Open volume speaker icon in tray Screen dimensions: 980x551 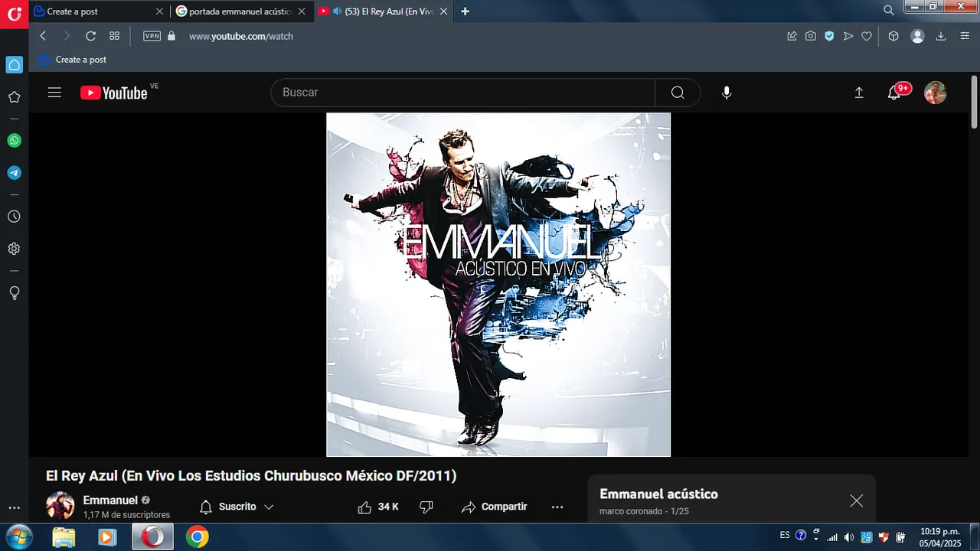click(848, 537)
